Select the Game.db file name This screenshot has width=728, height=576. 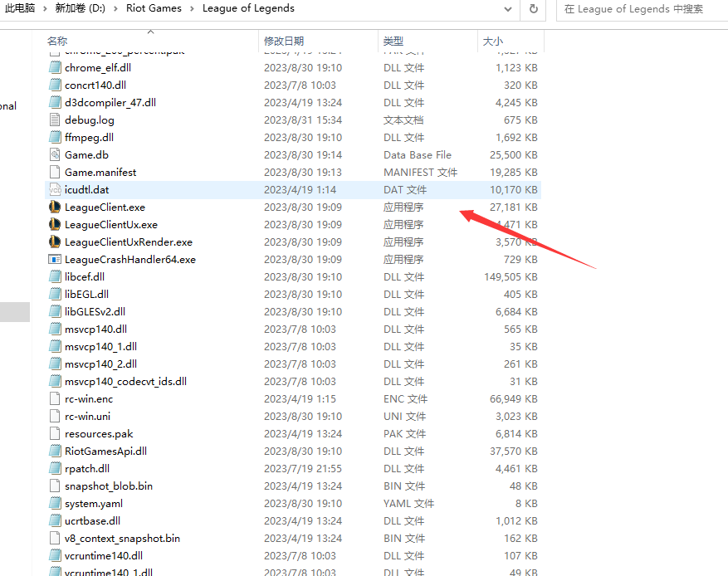(87, 155)
